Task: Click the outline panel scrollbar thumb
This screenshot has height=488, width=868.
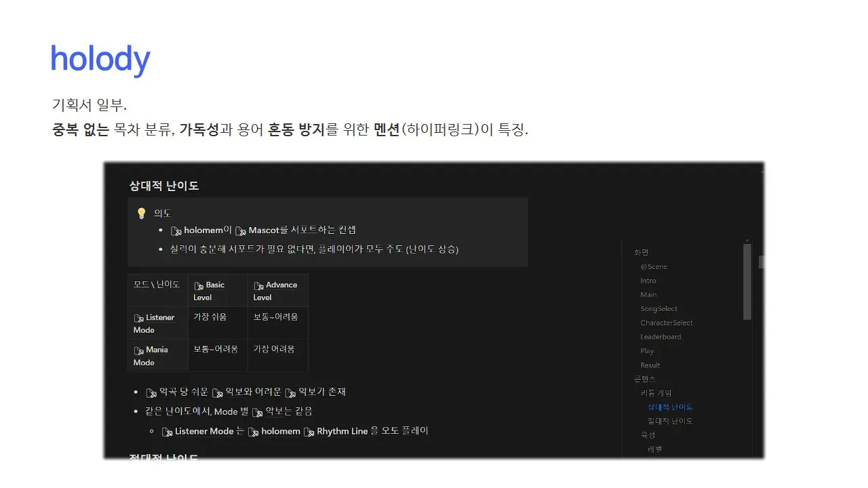Action: [747, 281]
